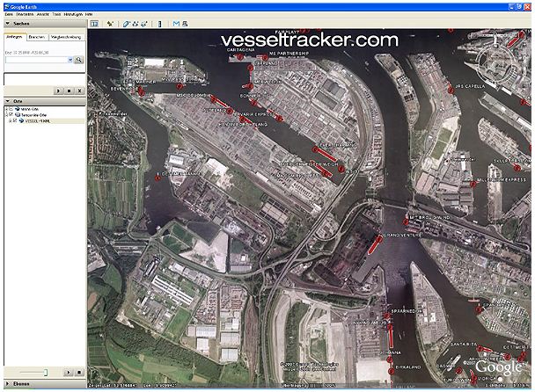Click the MSC COLOMBIA vessel marker
Image resolution: width=535 pixels, height=392 pixels.
214,99
